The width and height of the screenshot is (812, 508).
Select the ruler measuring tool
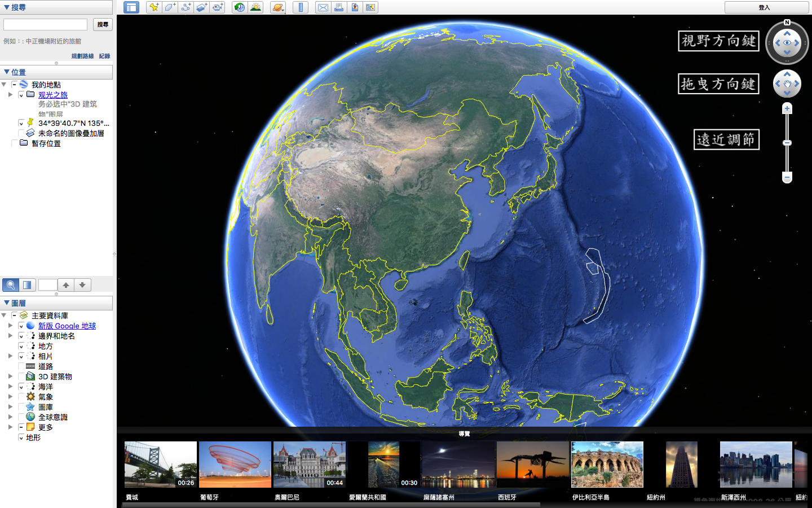(301, 7)
